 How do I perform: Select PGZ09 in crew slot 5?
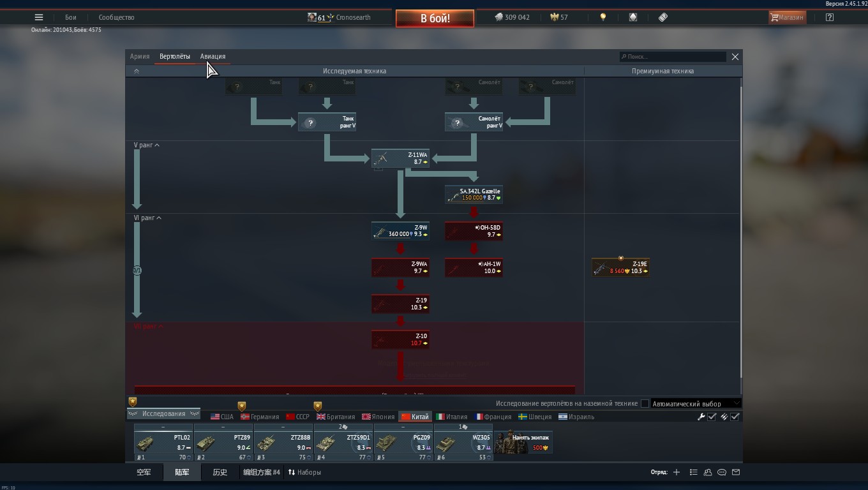[x=403, y=443]
